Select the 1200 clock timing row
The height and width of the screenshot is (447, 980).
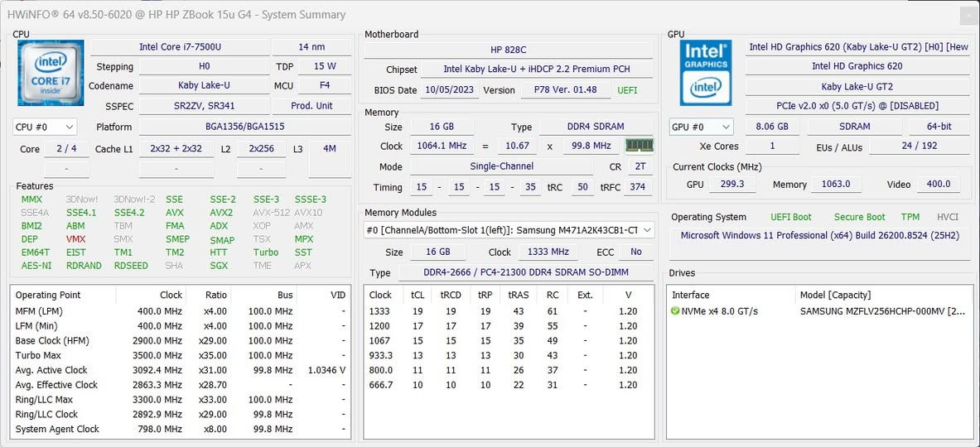509,326
